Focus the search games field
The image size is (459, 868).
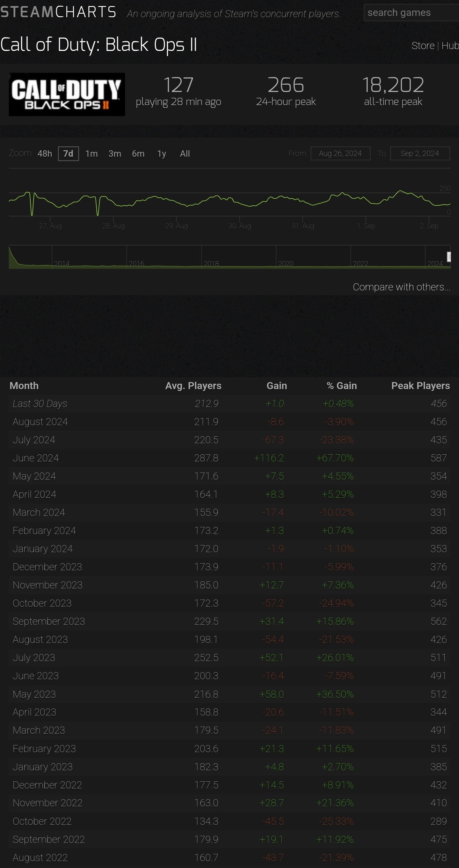tap(411, 13)
